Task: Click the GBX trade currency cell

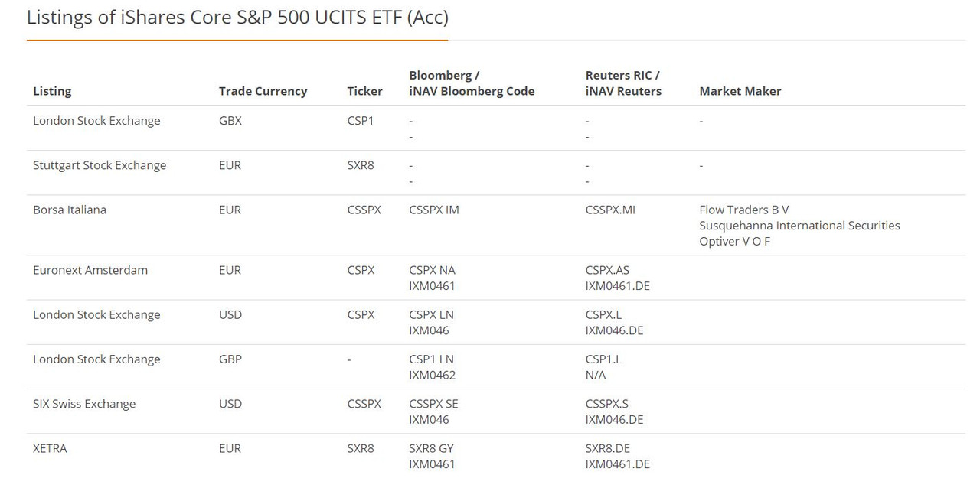Action: pos(230,121)
